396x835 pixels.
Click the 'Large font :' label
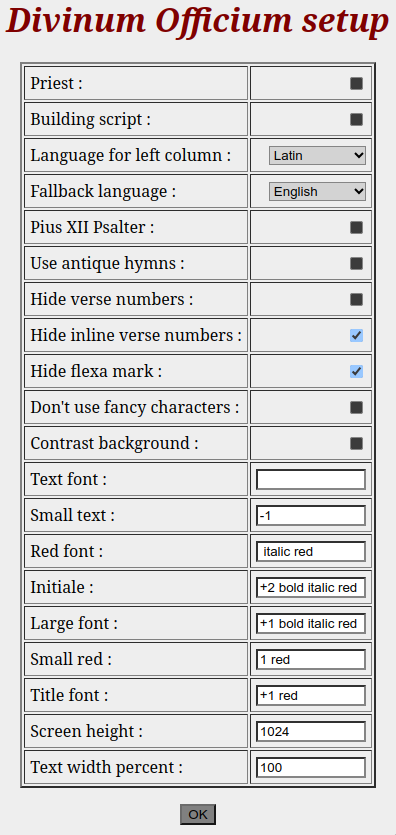[x=74, y=623]
